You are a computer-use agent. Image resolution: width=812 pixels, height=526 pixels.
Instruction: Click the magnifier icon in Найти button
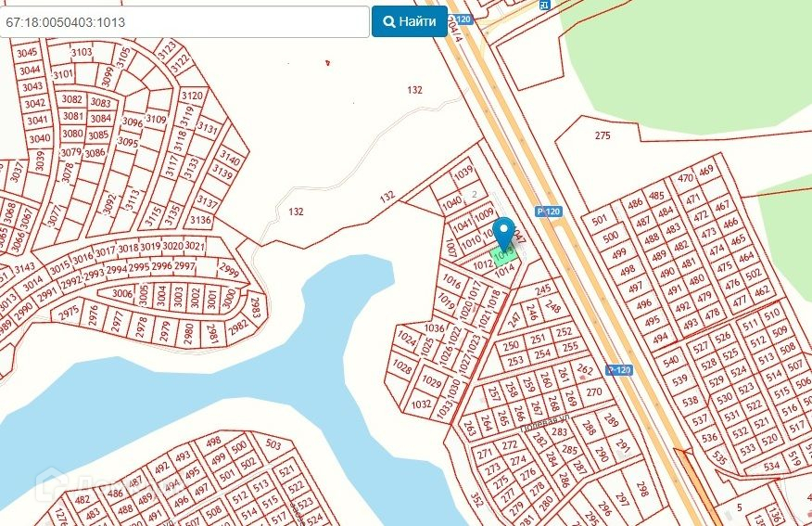[x=389, y=21]
